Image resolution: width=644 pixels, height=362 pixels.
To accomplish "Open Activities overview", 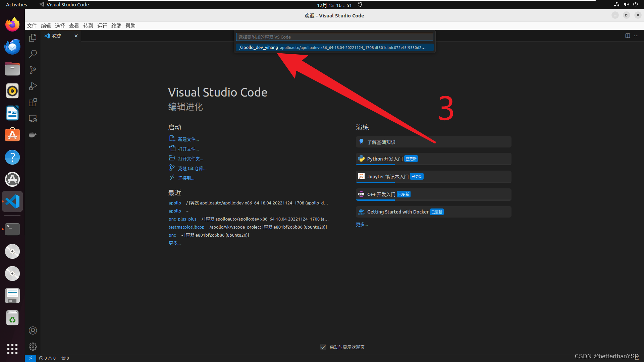I will (16, 5).
